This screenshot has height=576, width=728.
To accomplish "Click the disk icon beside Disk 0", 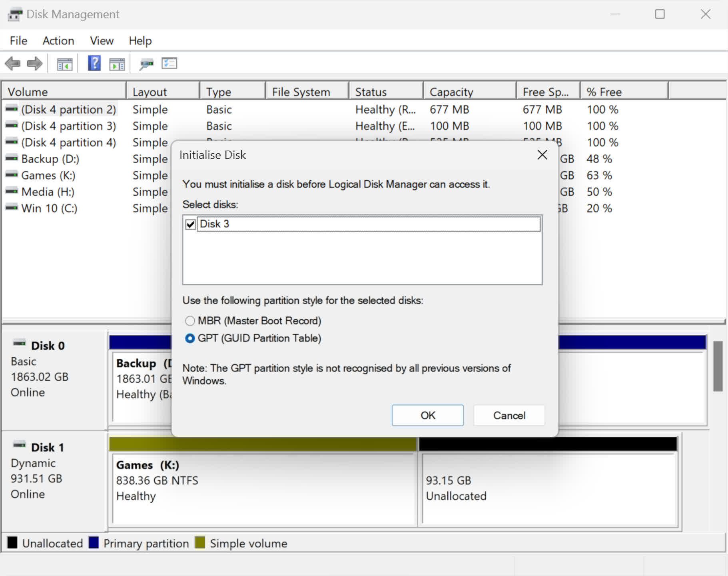I will click(19, 343).
